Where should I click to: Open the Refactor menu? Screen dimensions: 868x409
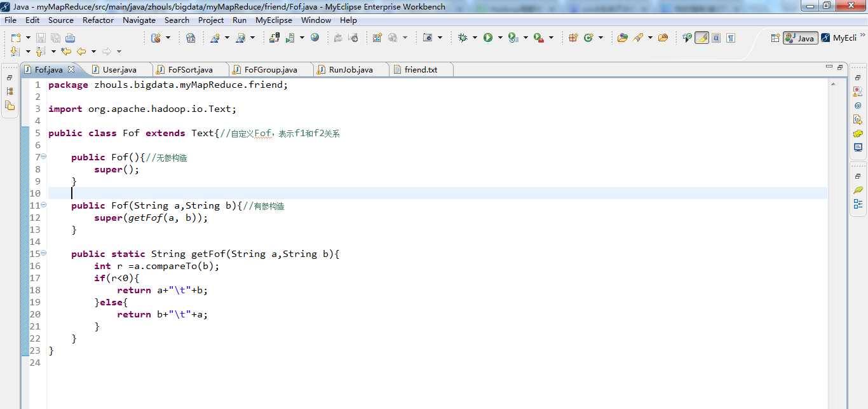click(x=98, y=20)
